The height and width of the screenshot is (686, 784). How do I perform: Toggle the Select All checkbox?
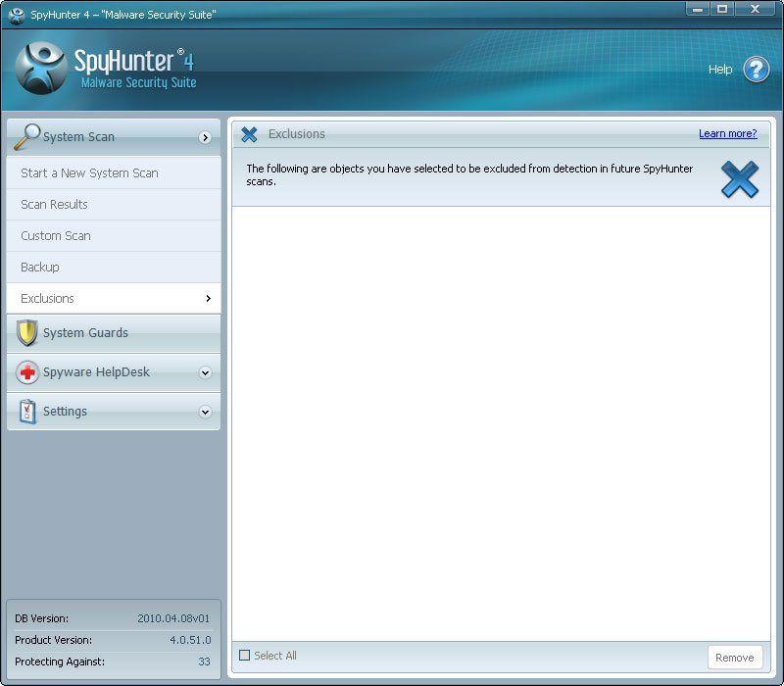click(x=244, y=655)
